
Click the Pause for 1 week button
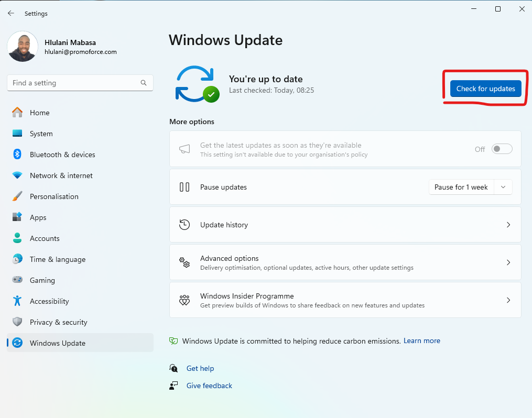click(461, 187)
